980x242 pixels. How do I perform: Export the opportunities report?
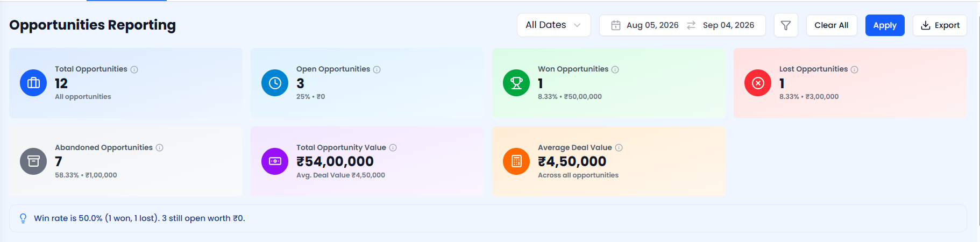pyautogui.click(x=940, y=25)
